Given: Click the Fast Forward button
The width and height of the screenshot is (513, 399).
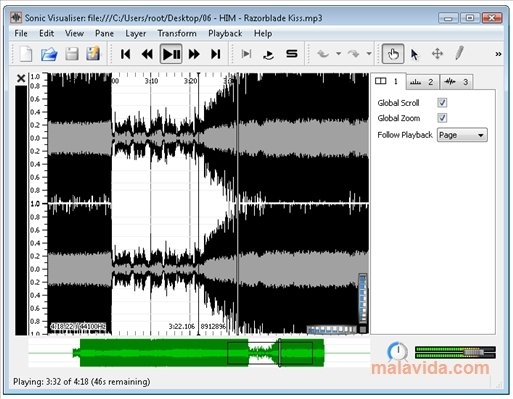Looking at the screenshot, I should (x=194, y=54).
